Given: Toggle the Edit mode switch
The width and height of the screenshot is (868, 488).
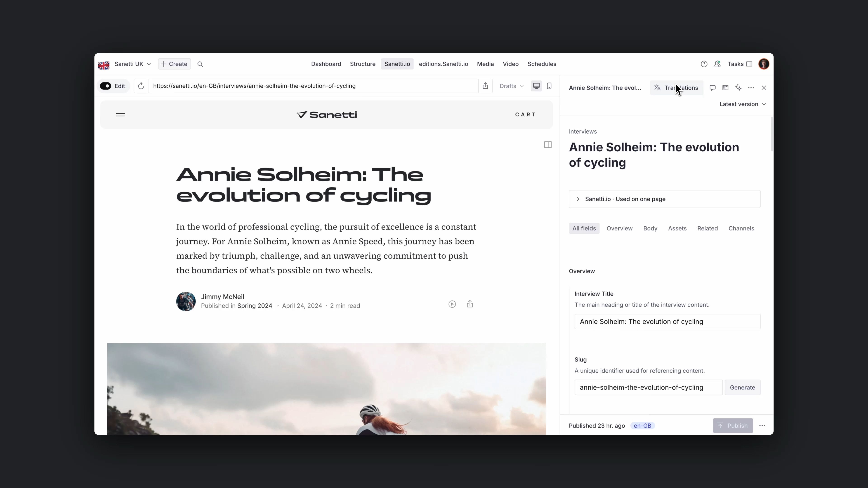Looking at the screenshot, I should pos(106,86).
